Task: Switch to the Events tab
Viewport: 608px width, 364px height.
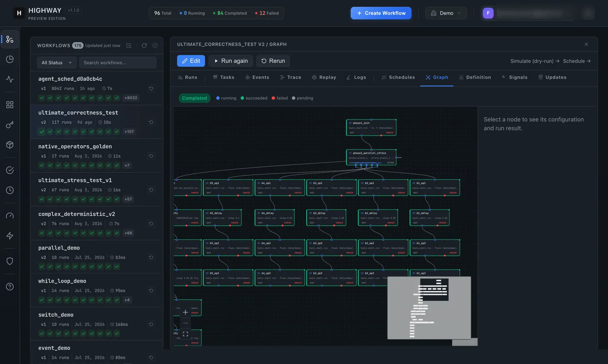Action: (x=257, y=77)
